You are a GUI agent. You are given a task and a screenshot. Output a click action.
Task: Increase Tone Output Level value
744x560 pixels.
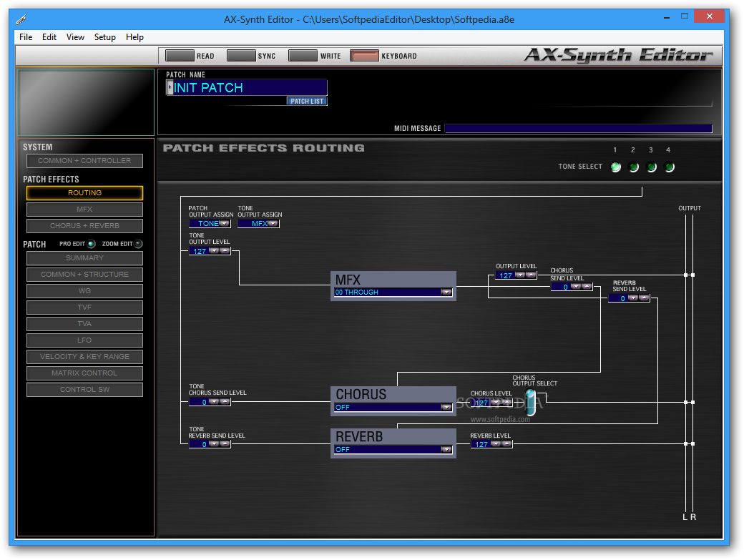click(x=225, y=251)
